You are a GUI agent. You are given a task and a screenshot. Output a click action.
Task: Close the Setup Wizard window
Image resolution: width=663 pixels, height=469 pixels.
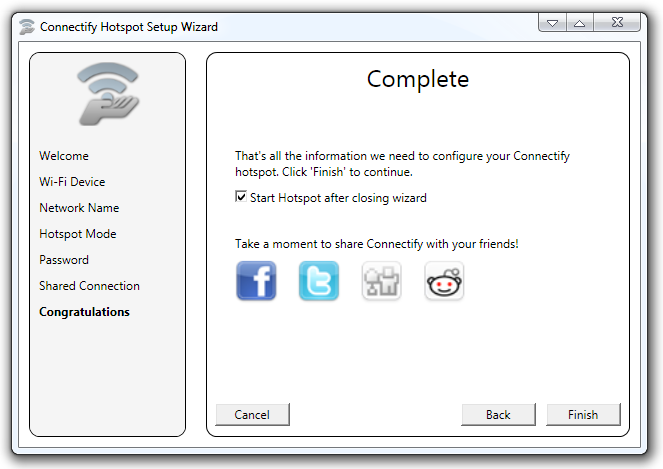(617, 22)
